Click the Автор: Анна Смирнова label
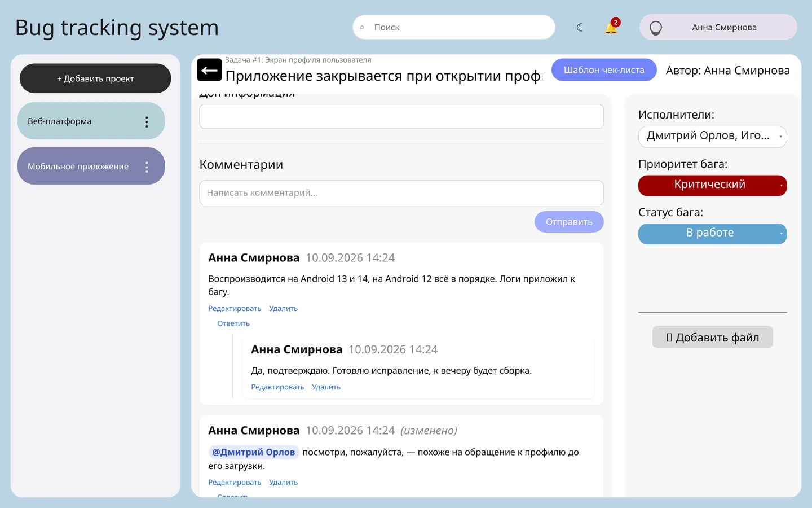Viewport: 812px width, 508px height. coord(727,71)
